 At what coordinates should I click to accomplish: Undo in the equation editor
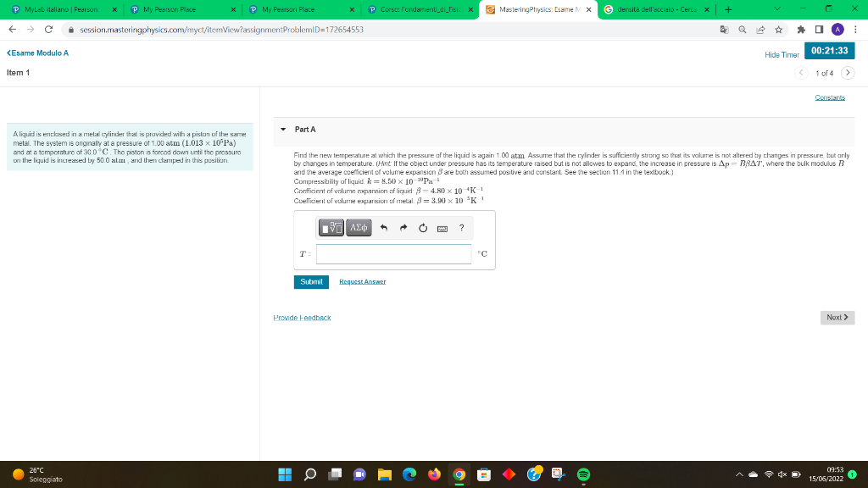[x=382, y=227]
